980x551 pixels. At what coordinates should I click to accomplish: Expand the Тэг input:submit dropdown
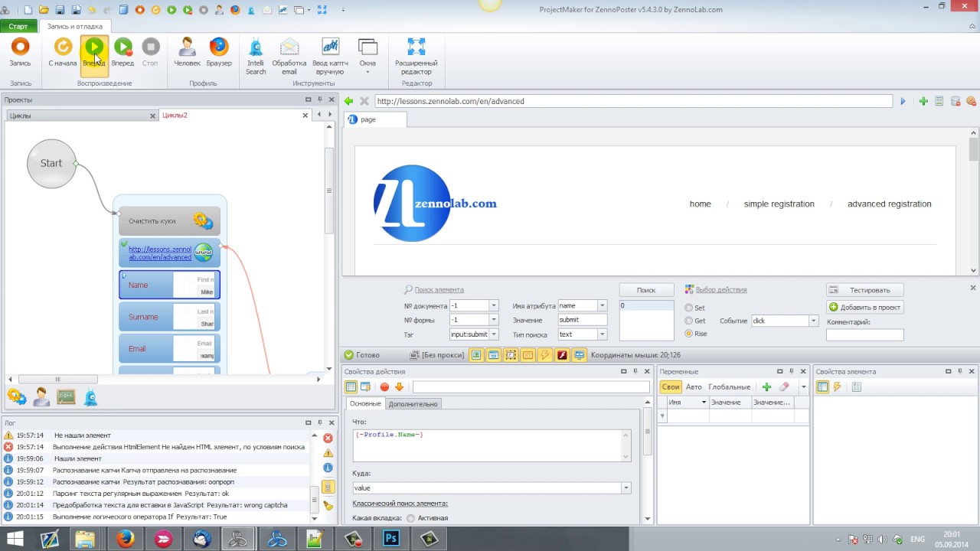point(493,334)
